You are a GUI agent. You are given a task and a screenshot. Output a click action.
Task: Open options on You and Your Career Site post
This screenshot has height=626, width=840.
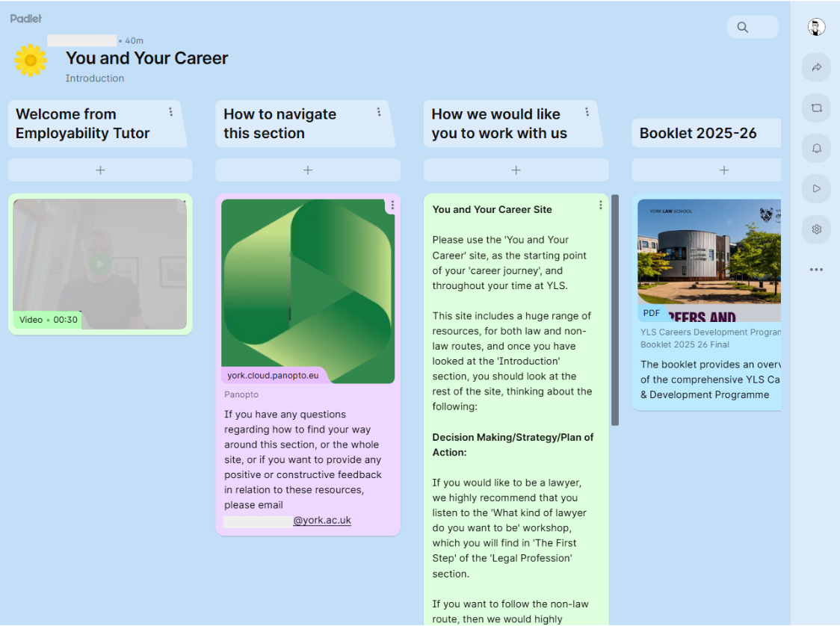click(600, 205)
